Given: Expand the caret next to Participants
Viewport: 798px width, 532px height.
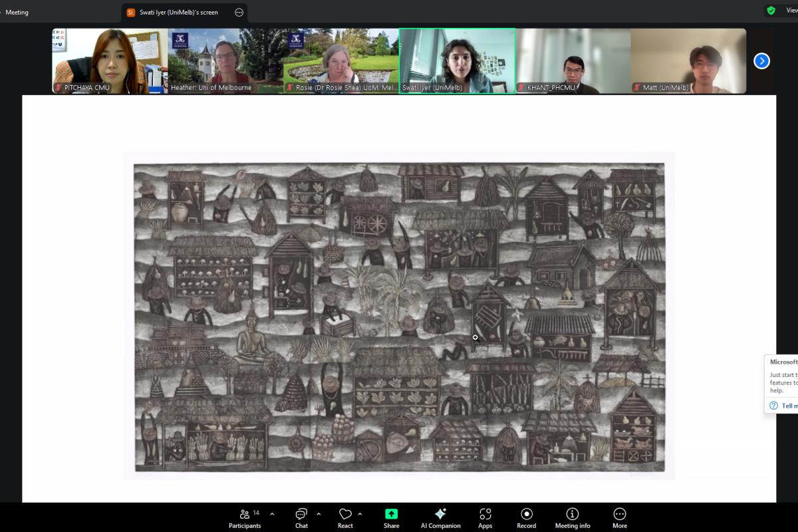Looking at the screenshot, I should pos(272,514).
